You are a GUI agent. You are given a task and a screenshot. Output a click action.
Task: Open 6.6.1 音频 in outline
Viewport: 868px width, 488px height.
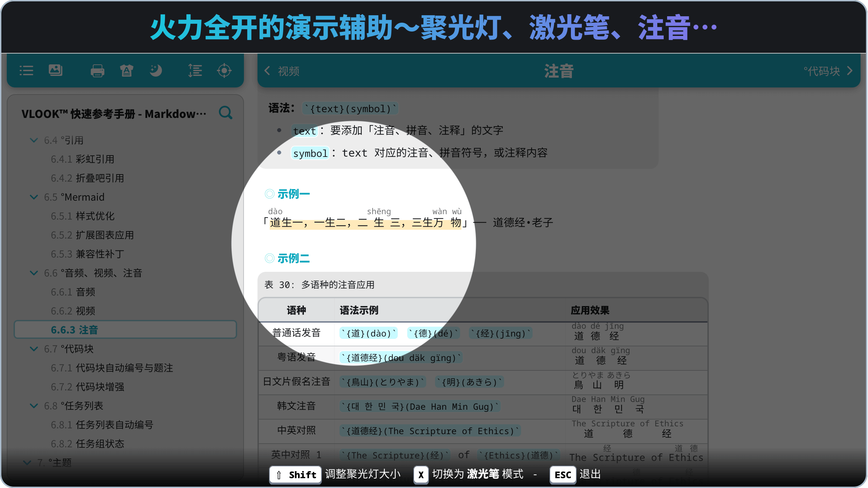point(73,292)
